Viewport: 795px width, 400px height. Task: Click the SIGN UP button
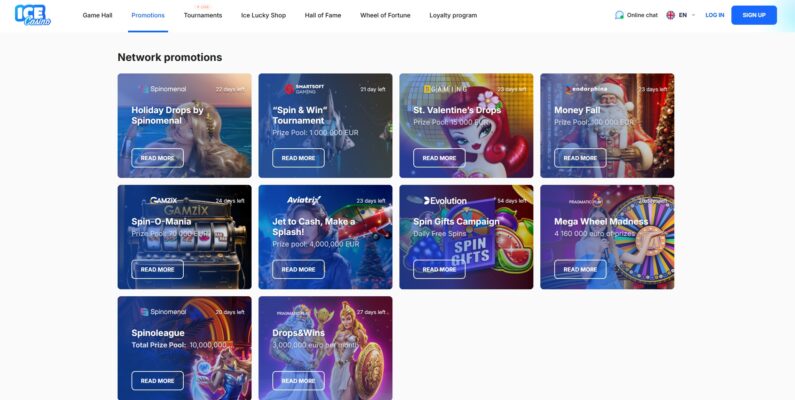(x=754, y=15)
